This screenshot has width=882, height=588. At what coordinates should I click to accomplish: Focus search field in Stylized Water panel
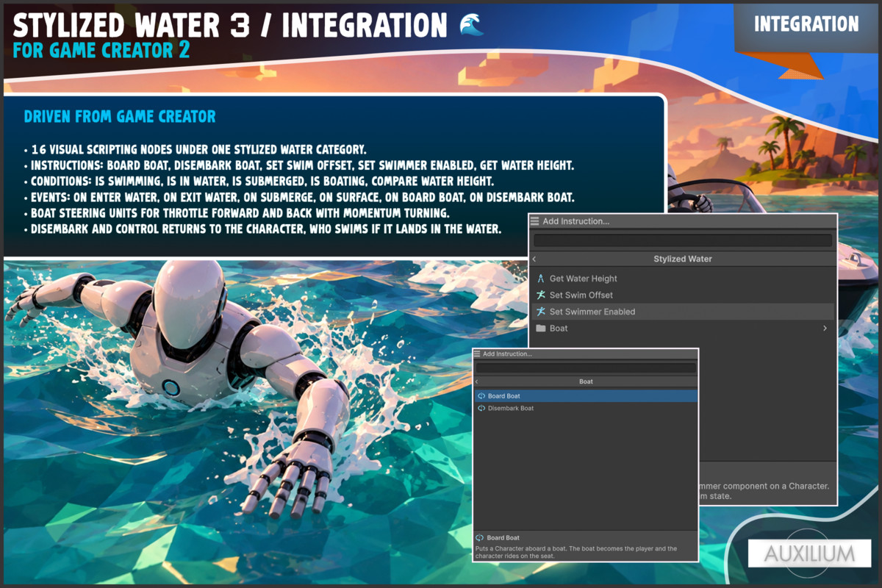point(683,240)
